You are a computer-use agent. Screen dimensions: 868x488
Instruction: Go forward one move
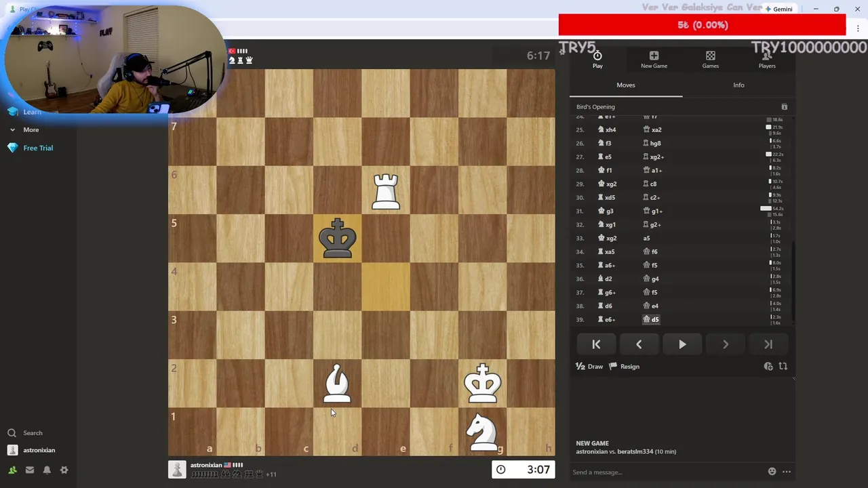point(726,344)
